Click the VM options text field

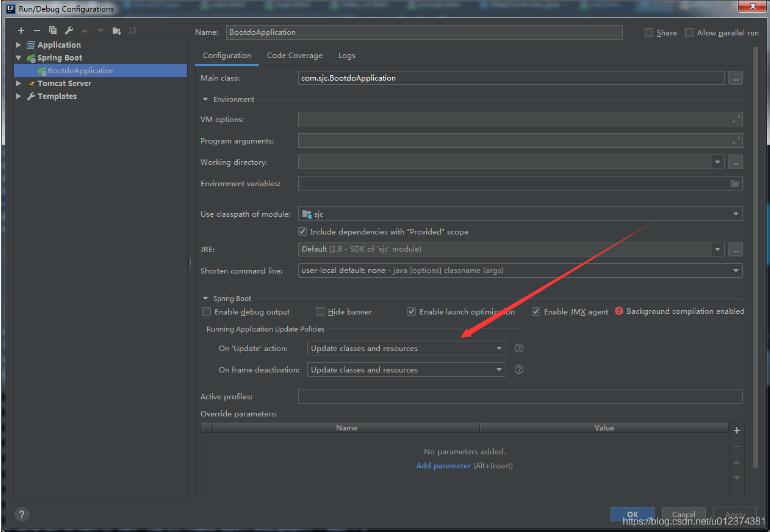[x=520, y=119]
